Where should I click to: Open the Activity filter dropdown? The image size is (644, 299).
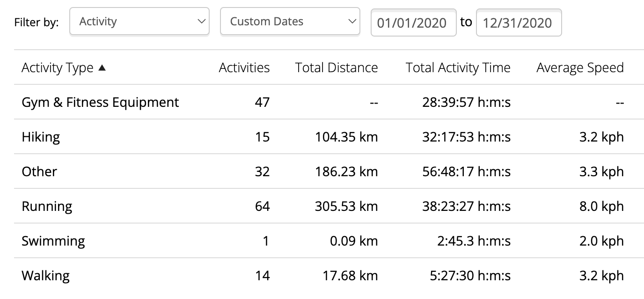click(139, 22)
